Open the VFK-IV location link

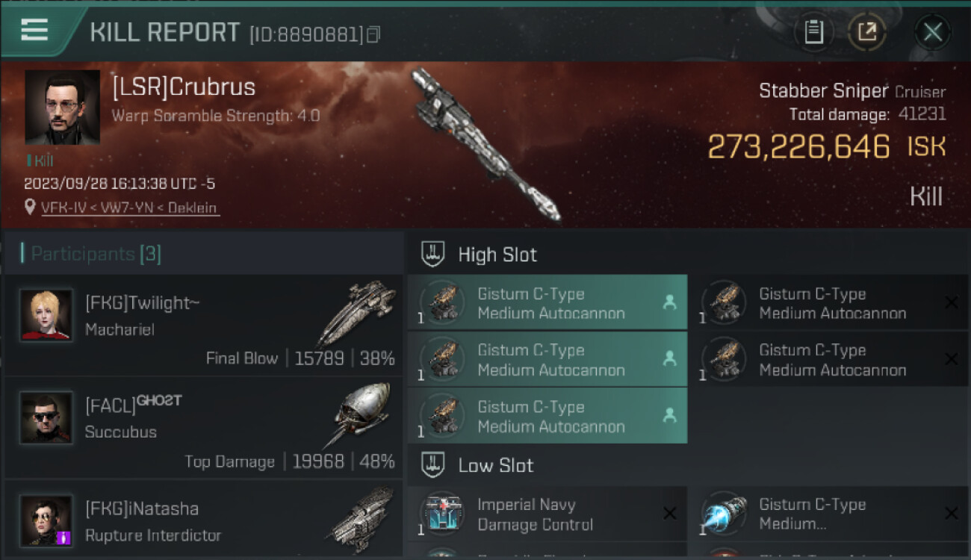130,208
